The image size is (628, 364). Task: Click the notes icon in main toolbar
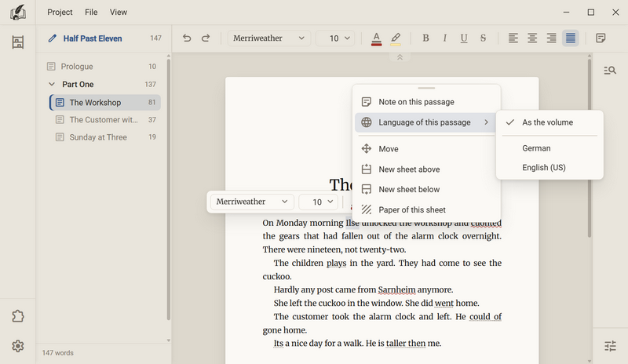click(x=601, y=38)
